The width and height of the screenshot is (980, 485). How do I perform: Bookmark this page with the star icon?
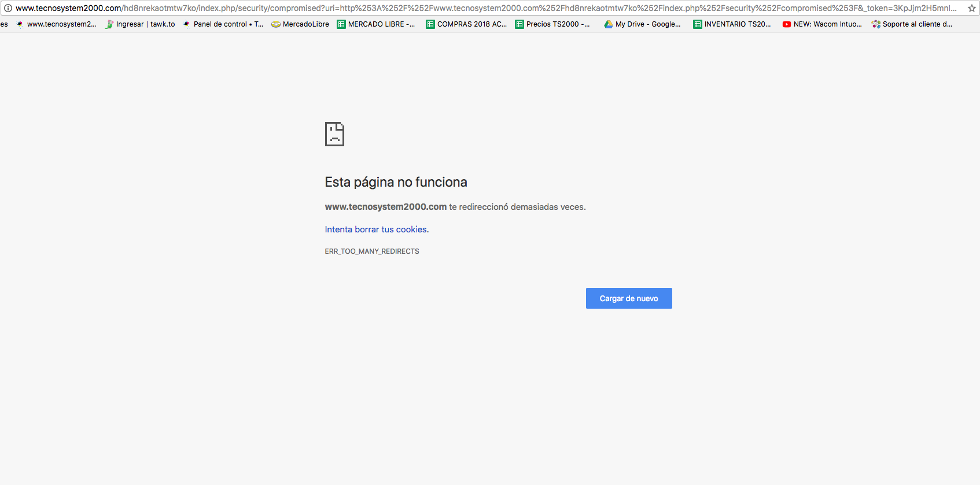(x=972, y=8)
